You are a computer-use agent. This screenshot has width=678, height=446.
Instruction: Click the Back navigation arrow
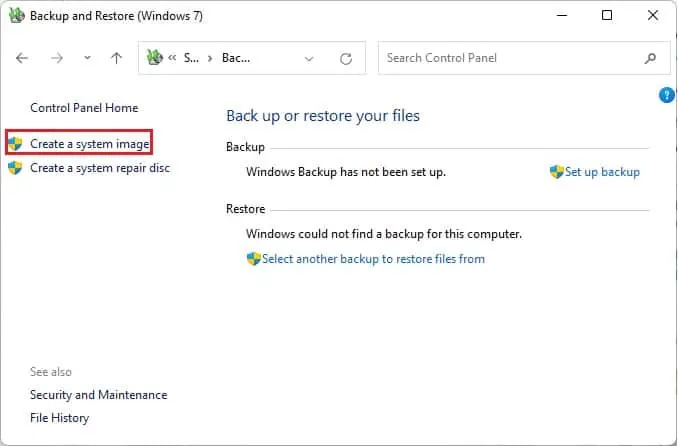point(22,58)
